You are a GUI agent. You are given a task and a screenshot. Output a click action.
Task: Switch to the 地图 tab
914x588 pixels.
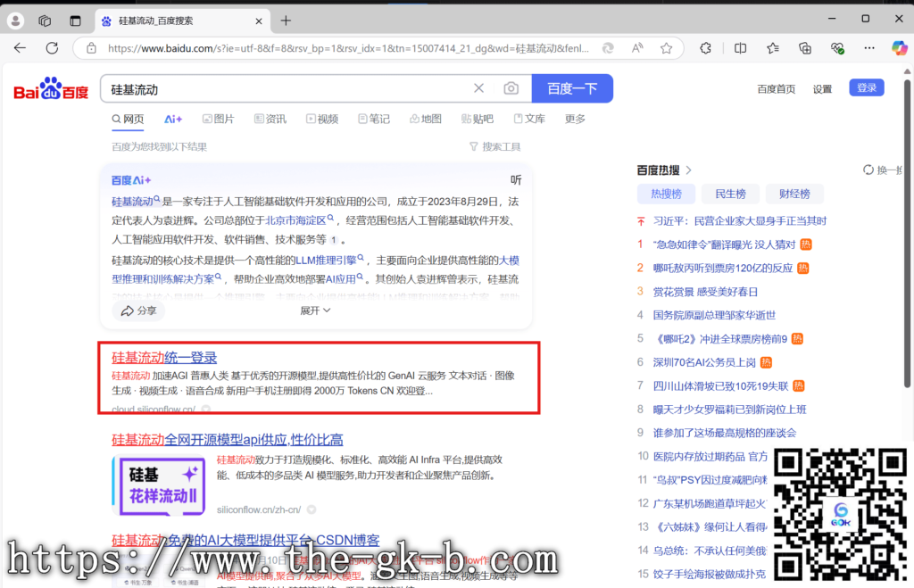tap(426, 119)
